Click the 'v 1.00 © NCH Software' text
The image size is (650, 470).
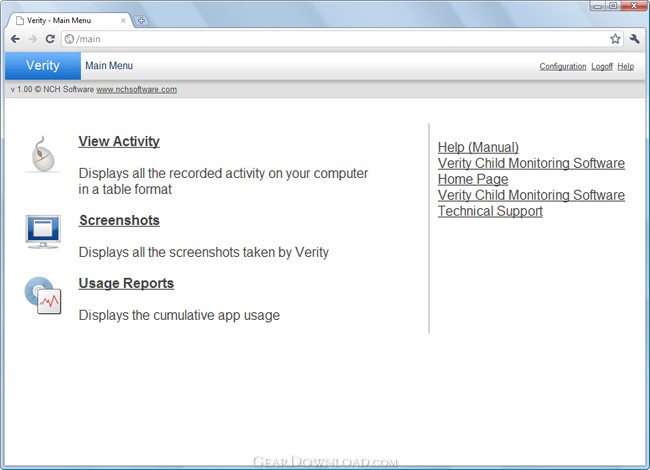[52, 90]
